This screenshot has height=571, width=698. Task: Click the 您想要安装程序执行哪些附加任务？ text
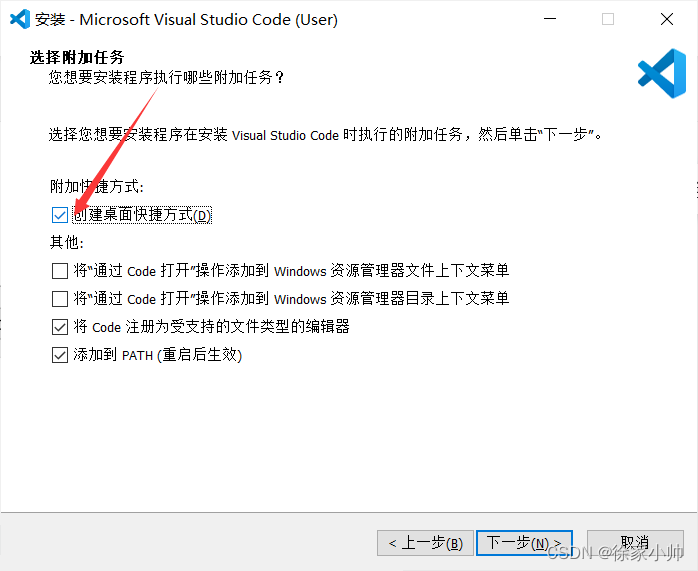[x=166, y=77]
